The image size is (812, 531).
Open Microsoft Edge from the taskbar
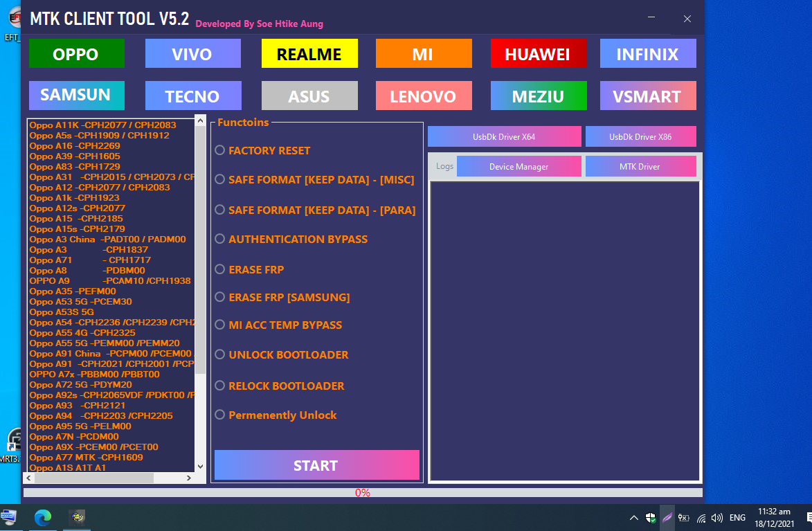pos(43,517)
